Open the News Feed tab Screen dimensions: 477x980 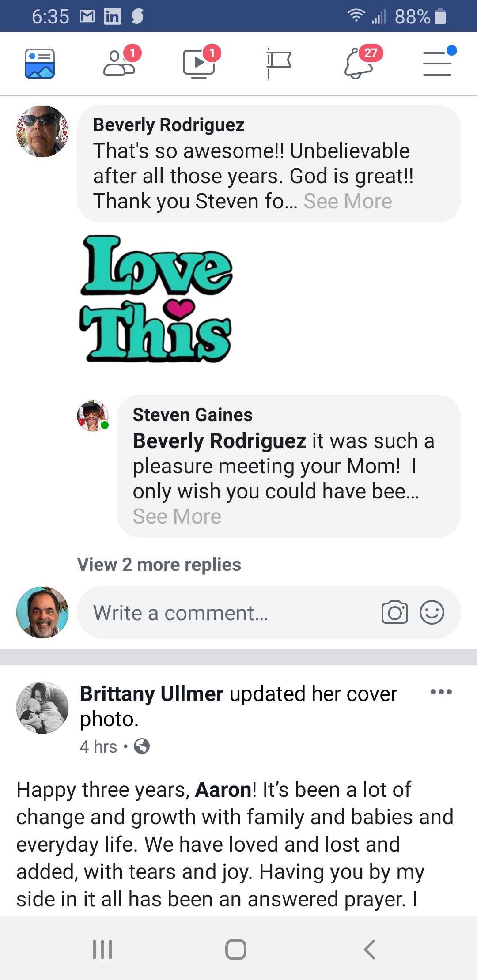[x=40, y=64]
